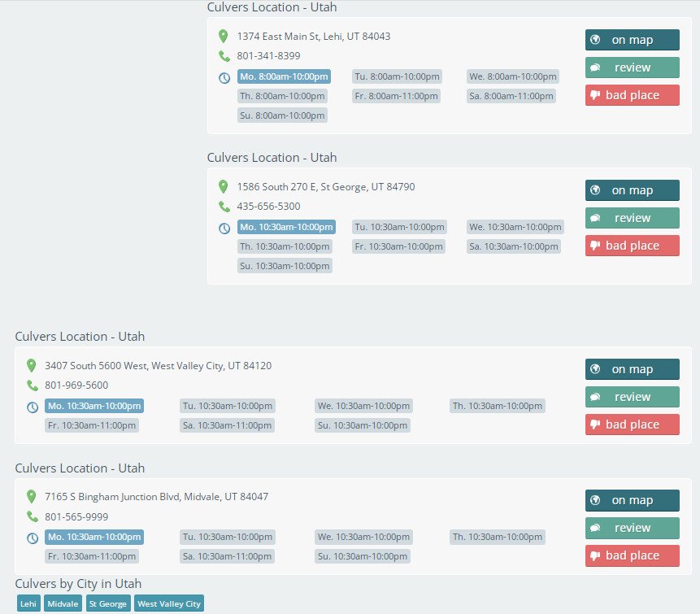Click Lehi's highlighted Mo. 8:00am-10:00pm badge

(x=284, y=76)
